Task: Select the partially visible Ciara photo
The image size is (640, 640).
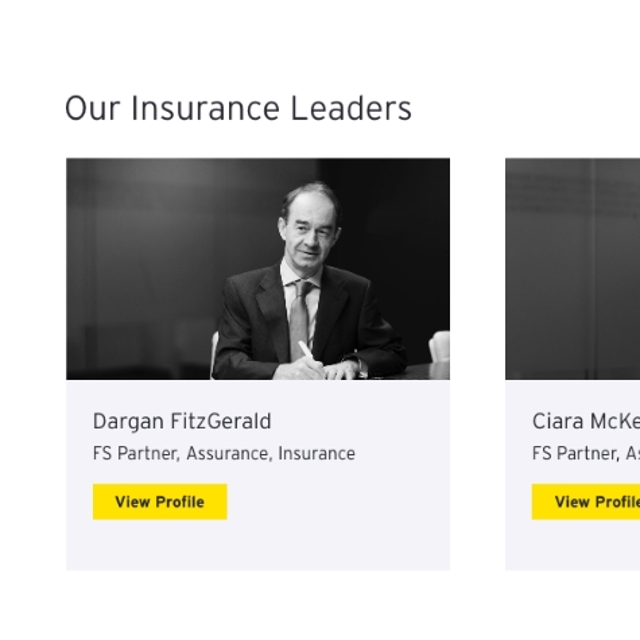Action: pyautogui.click(x=572, y=268)
